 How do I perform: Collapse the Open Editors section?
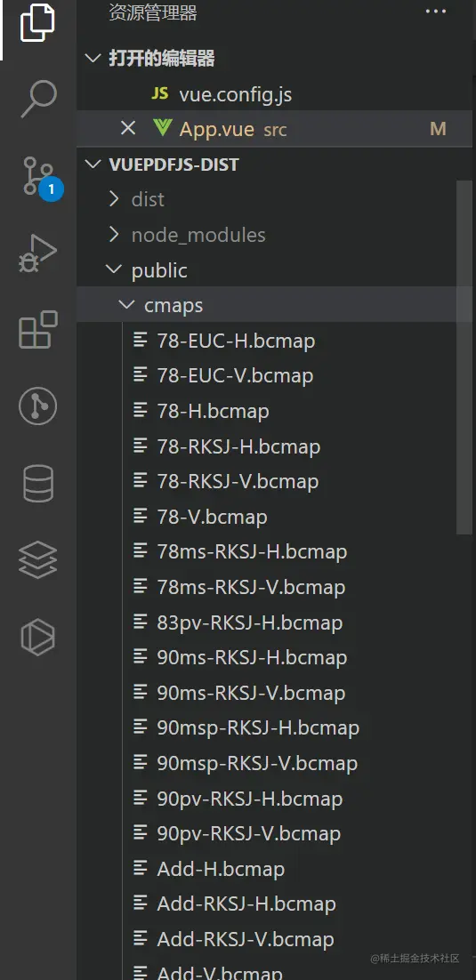93,59
